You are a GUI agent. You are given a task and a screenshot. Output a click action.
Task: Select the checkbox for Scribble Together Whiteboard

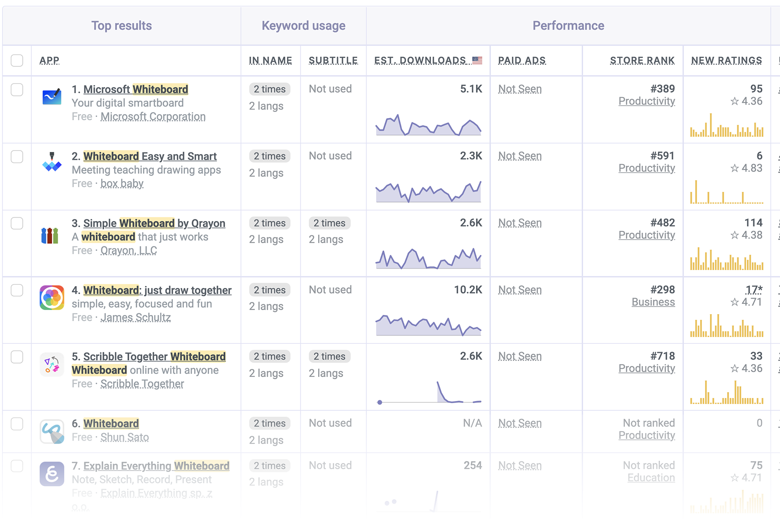[x=17, y=357]
